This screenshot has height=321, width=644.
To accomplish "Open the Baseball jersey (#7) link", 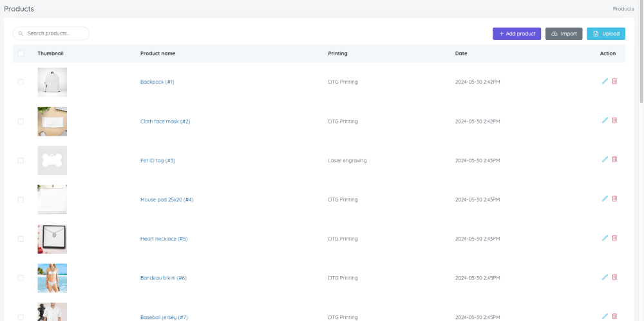I will pos(164,317).
